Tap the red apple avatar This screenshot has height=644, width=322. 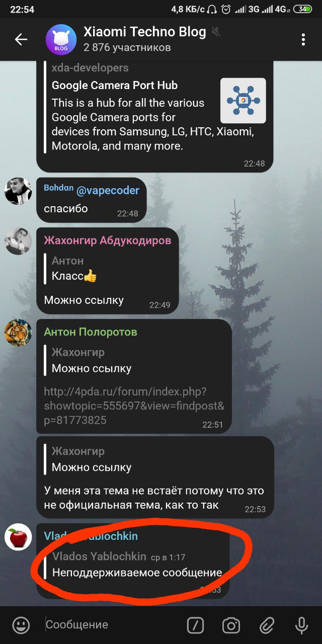pos(18,537)
